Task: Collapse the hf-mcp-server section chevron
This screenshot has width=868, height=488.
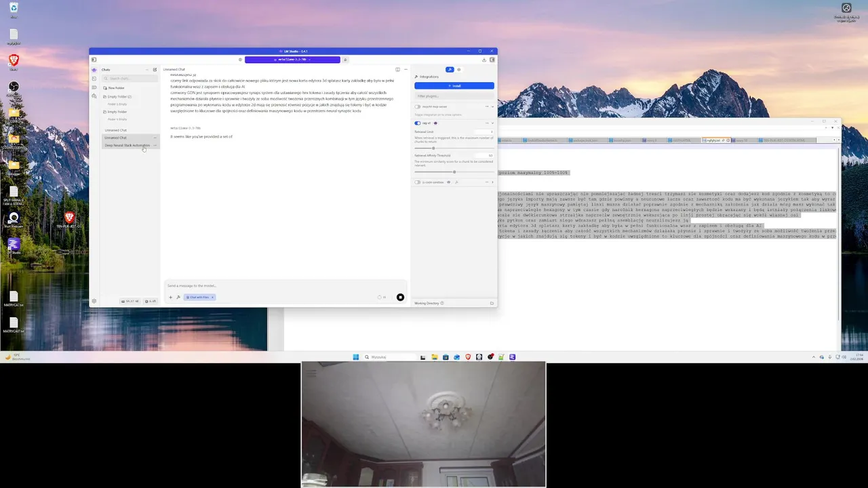Action: pyautogui.click(x=492, y=106)
